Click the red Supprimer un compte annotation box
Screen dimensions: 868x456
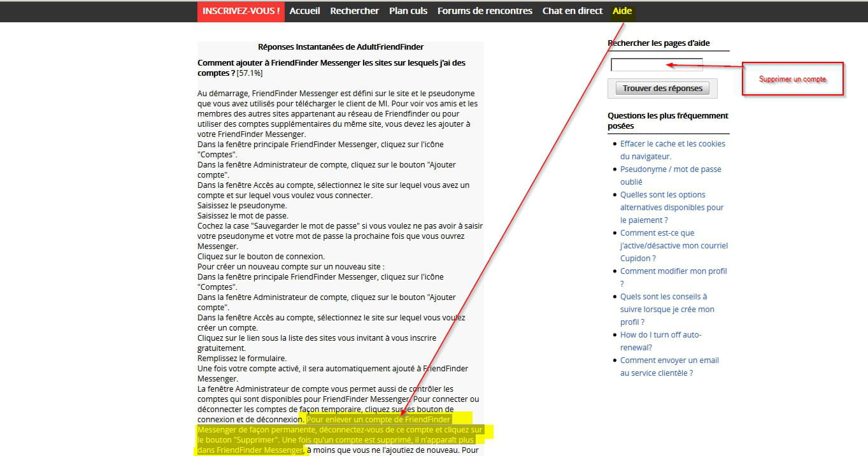[792, 79]
